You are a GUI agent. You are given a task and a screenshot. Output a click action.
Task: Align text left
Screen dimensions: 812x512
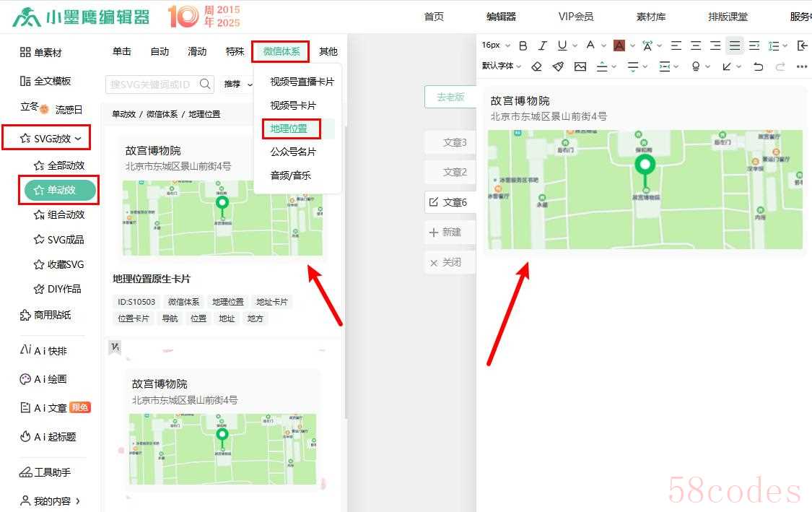[x=676, y=45]
